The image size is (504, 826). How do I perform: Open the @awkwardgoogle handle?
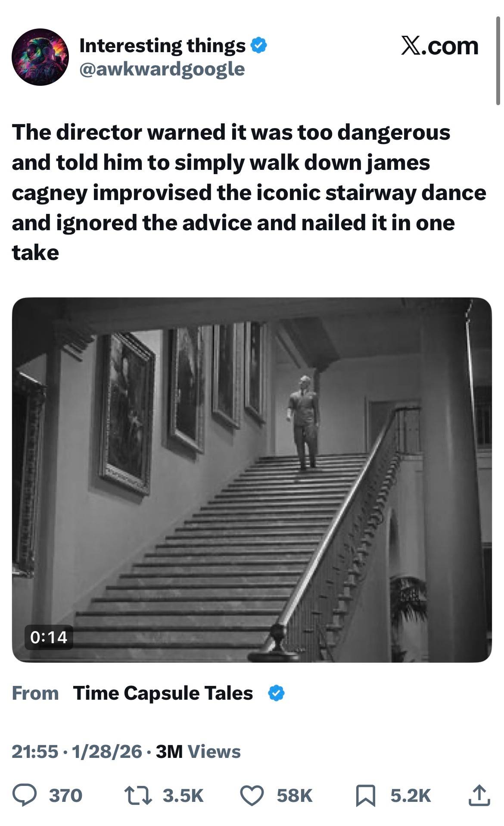tap(162, 69)
